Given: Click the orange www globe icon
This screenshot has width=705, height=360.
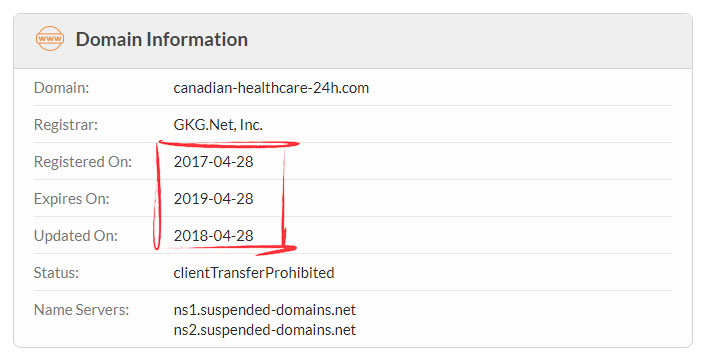Looking at the screenshot, I should coord(50,39).
